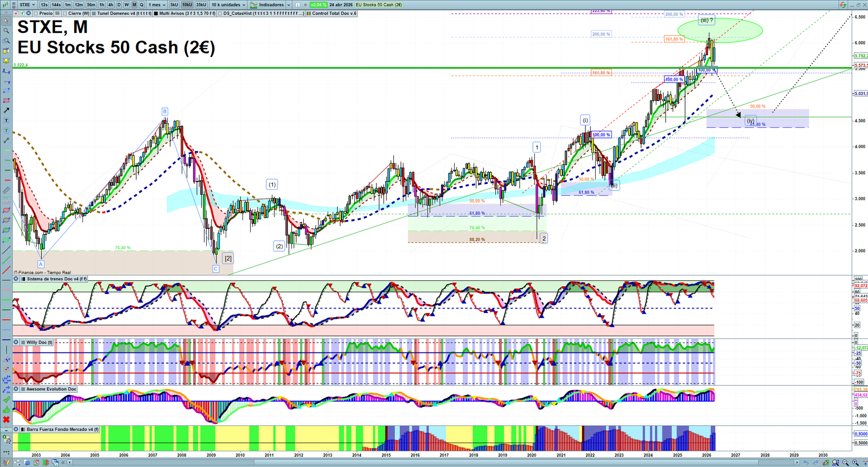Switch to the quarterly Q timeframe

click(142, 5)
